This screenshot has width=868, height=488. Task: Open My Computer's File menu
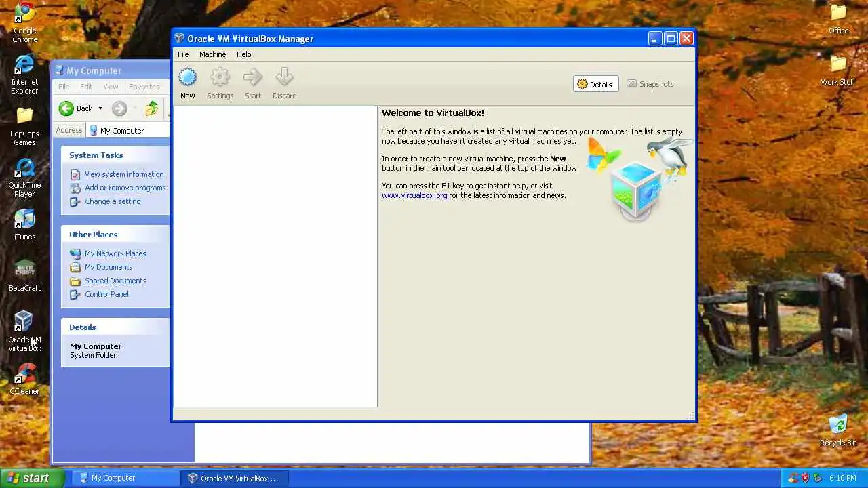point(64,87)
